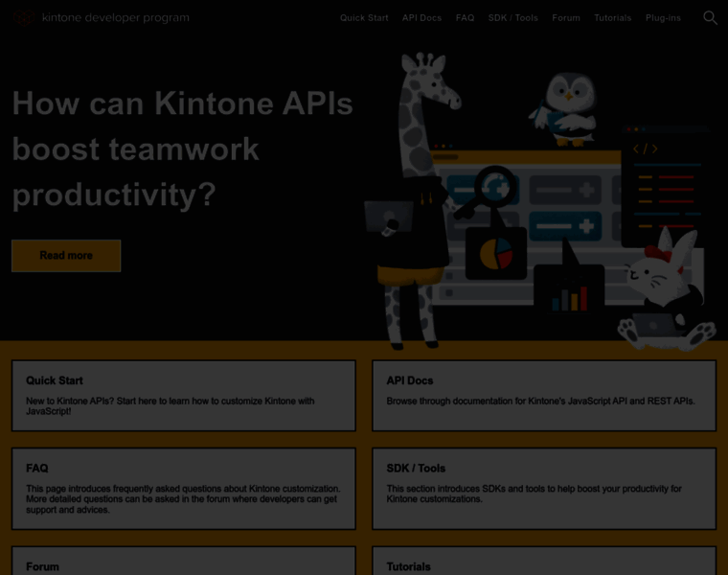728x575 pixels.
Task: Click 'New to Kintone APIs?' description text
Action: pos(170,406)
